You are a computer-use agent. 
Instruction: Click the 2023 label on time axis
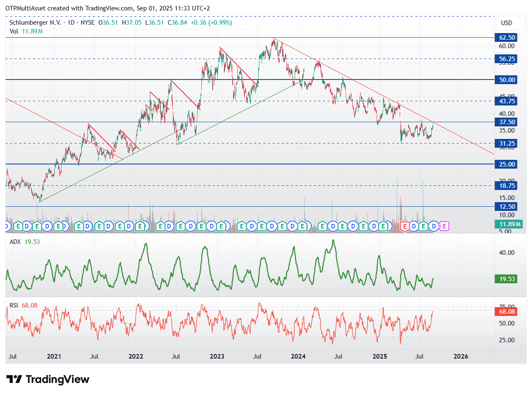pyautogui.click(x=217, y=357)
